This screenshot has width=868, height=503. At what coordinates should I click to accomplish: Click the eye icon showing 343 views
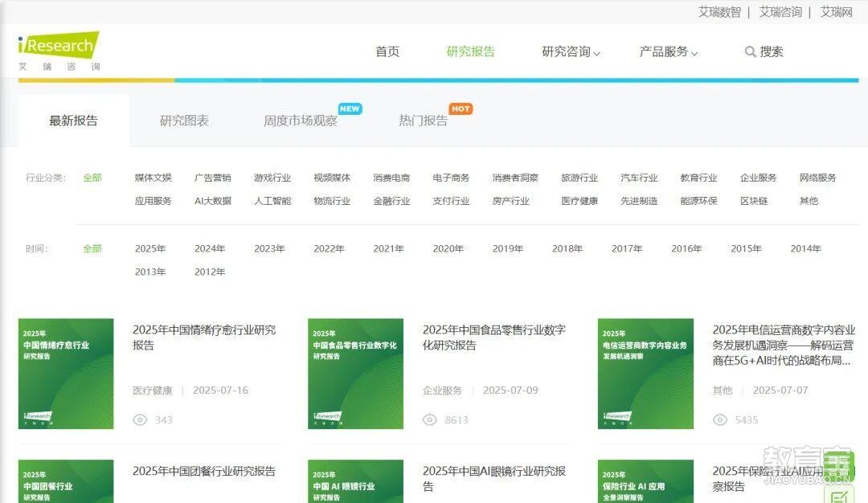140,419
